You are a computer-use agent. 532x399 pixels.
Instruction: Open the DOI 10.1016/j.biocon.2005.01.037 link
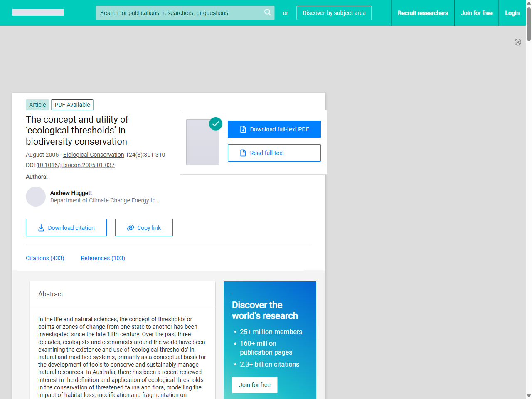click(x=76, y=165)
